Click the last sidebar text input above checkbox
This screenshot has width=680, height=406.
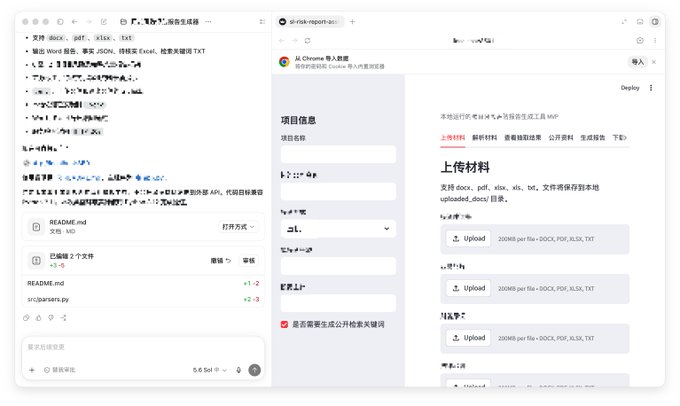(338, 303)
